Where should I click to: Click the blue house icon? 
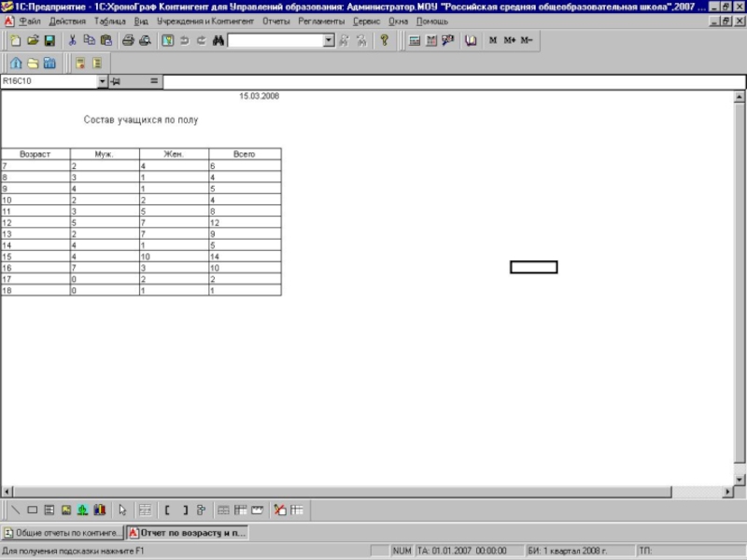coord(16,63)
